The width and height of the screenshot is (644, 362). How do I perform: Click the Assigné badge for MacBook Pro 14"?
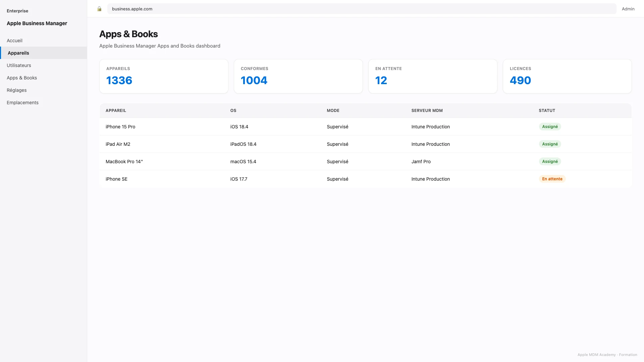550,162
